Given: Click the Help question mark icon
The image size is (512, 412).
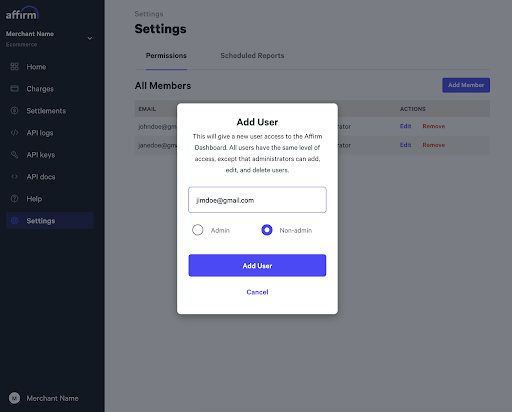Looking at the screenshot, I should (x=14, y=199).
